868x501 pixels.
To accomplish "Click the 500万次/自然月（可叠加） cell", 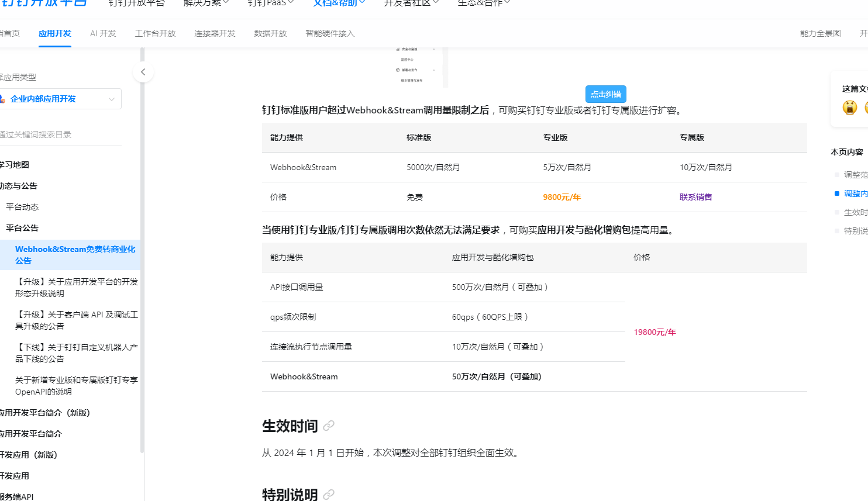I will [500, 287].
